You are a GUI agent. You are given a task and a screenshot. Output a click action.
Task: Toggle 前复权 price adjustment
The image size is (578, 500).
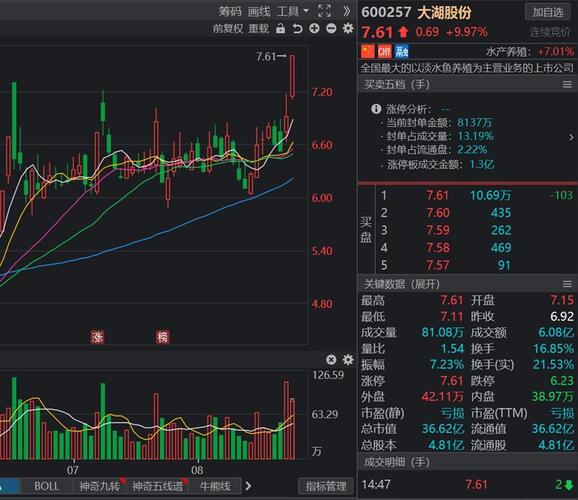228,28
